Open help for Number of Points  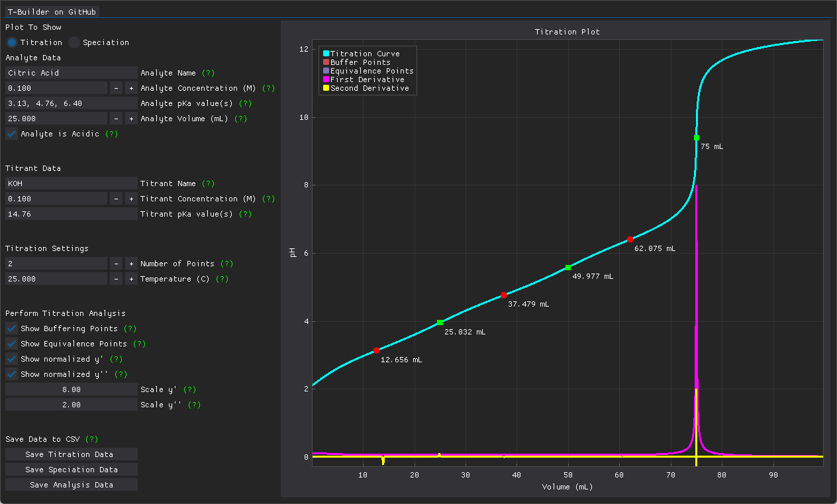[226, 264]
